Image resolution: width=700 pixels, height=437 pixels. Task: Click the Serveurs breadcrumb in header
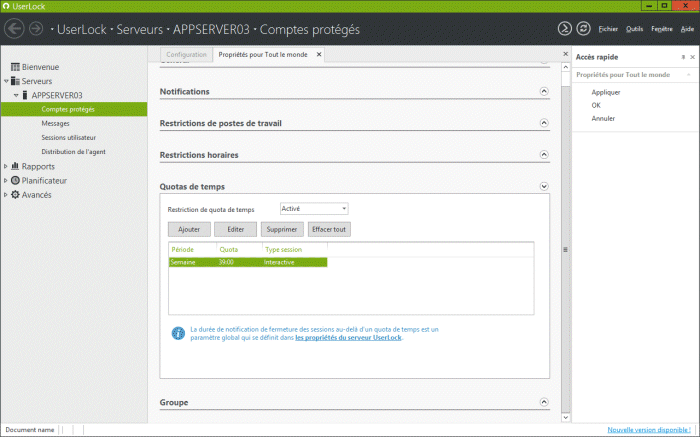pyautogui.click(x=139, y=29)
